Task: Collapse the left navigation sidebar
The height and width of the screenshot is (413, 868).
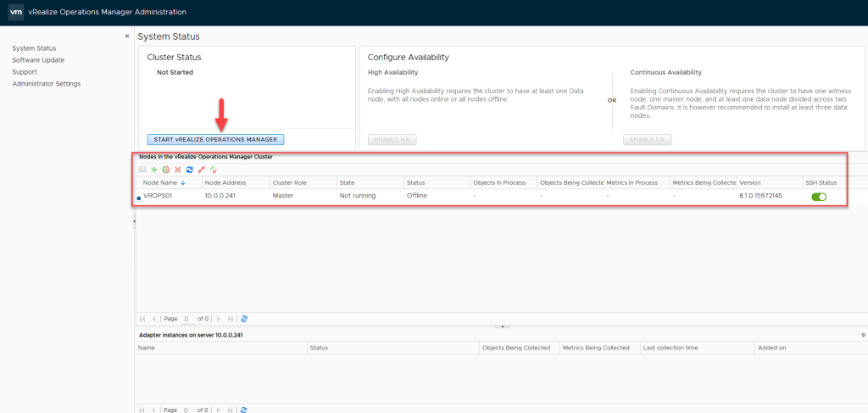Action: pyautogui.click(x=127, y=36)
